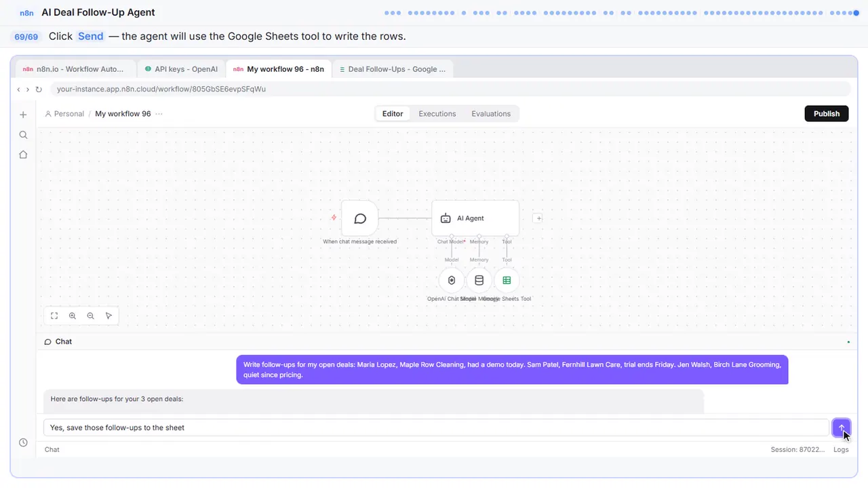Select the My workflow 96 - n8n browser tab
Viewport: 868px width, 488px height.
tap(279, 69)
